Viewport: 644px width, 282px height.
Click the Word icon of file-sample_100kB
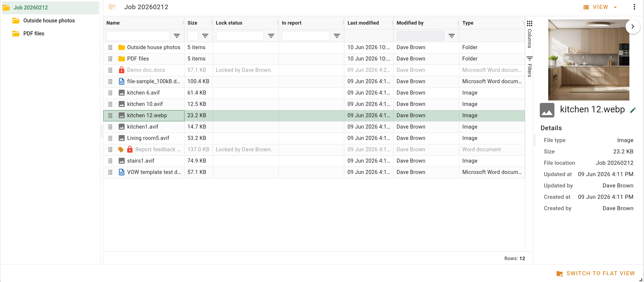point(121,81)
